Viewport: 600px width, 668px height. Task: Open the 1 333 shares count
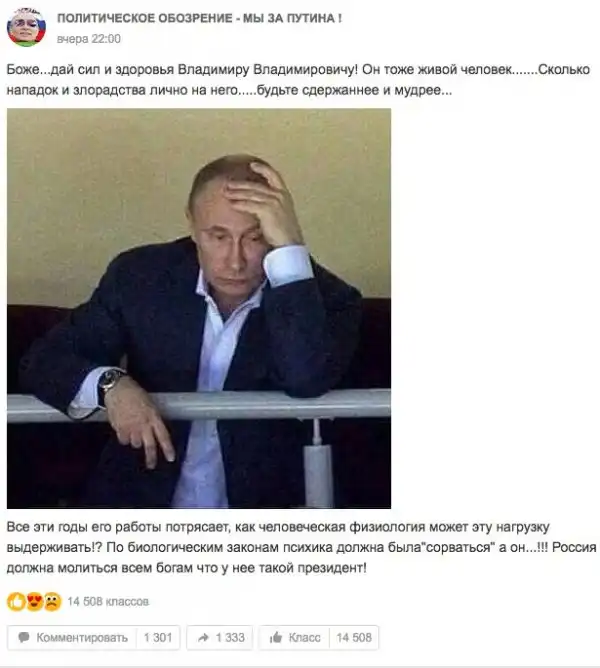click(230, 637)
